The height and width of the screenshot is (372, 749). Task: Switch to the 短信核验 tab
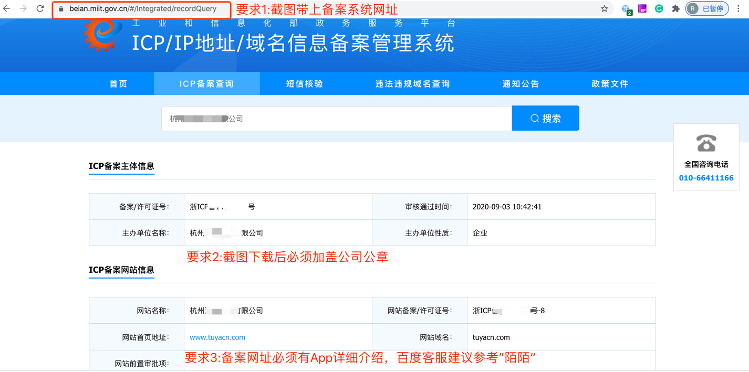(x=304, y=84)
